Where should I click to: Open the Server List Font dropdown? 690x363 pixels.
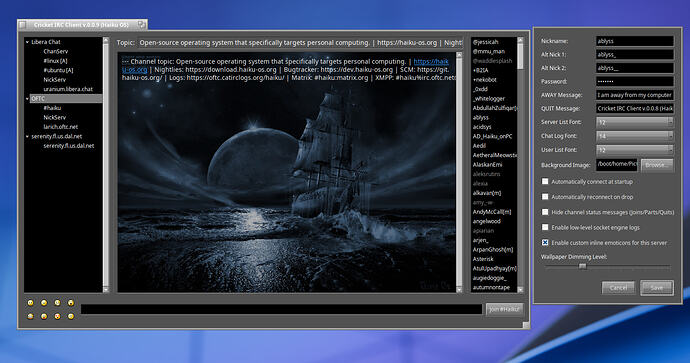(635, 122)
